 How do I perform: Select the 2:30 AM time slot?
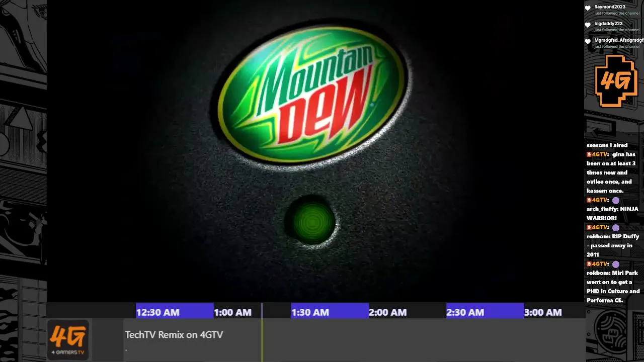pyautogui.click(x=485, y=312)
